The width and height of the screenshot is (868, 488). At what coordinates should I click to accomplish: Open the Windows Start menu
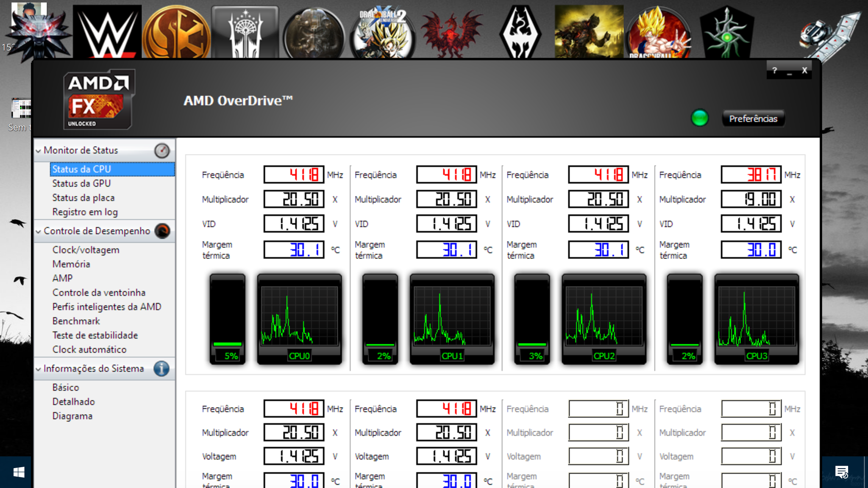19,472
